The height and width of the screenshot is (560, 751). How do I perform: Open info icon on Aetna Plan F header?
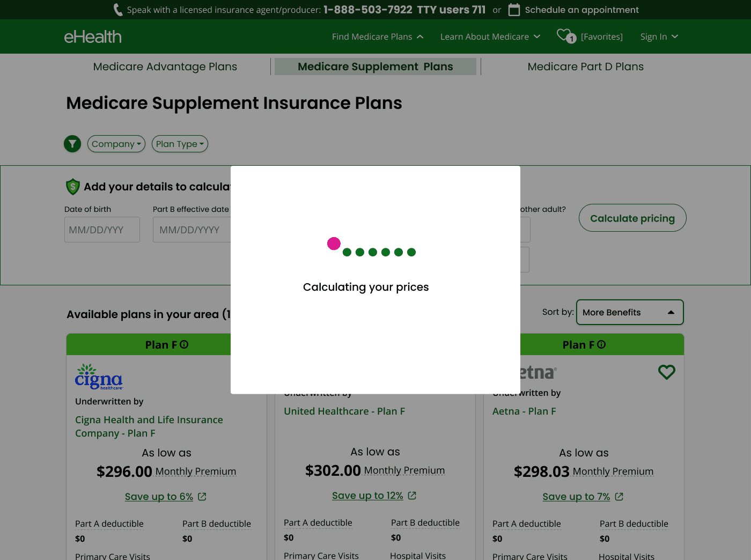click(601, 344)
